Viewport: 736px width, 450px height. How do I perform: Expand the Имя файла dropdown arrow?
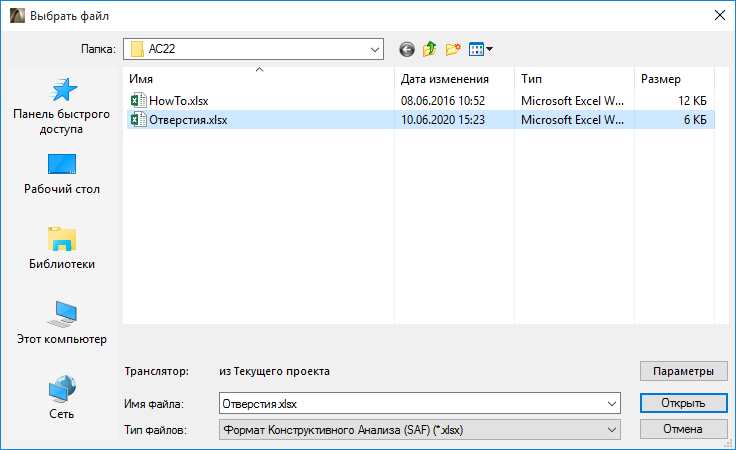[611, 403]
